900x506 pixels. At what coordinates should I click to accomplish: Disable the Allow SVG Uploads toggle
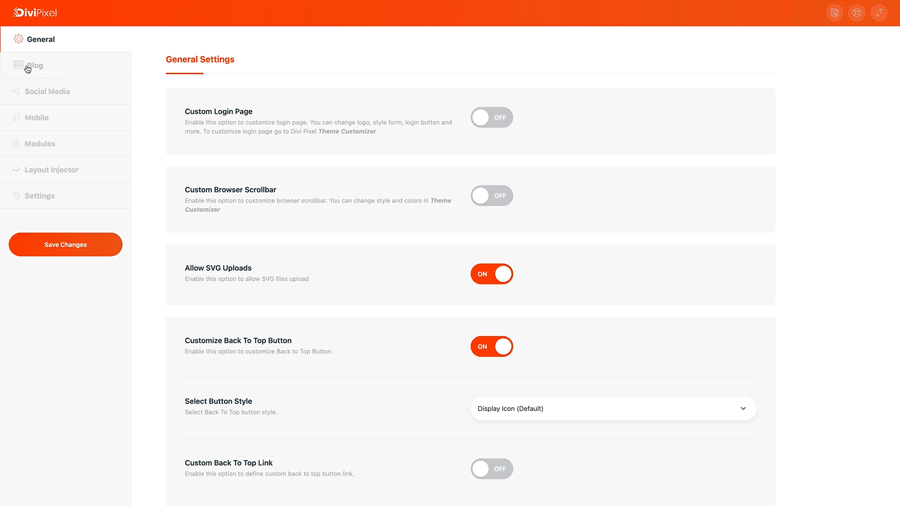pyautogui.click(x=492, y=274)
